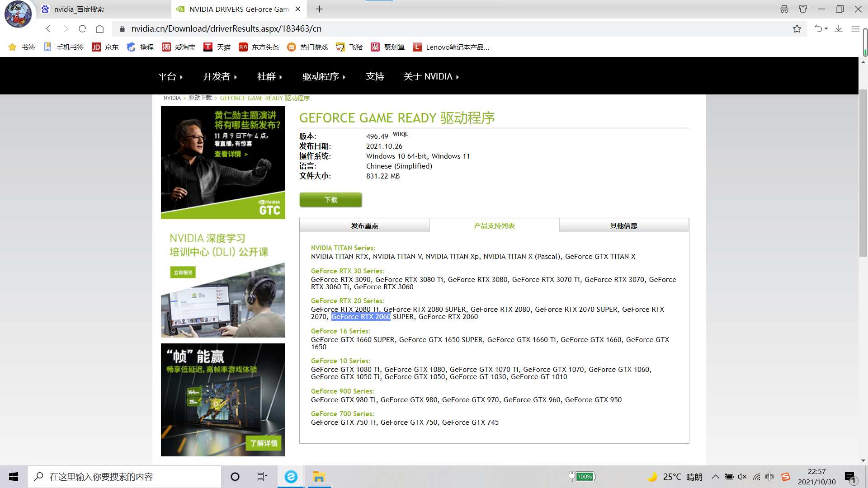Show hidden system tray icons
868x488 pixels.
[x=715, y=477]
